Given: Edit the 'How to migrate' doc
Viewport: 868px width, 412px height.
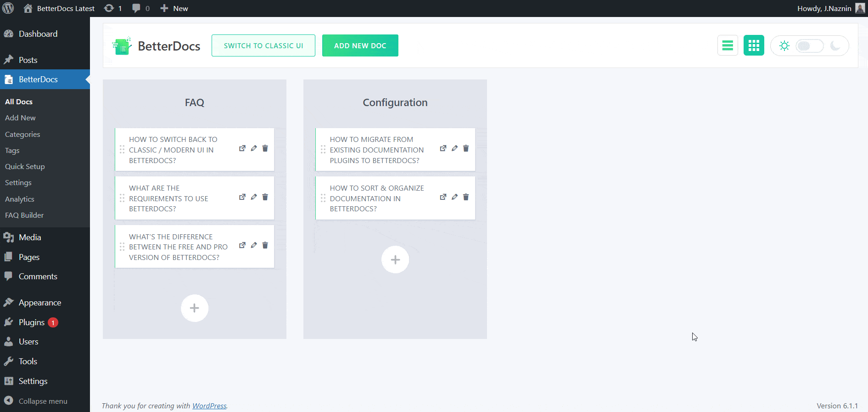Looking at the screenshot, I should click(x=454, y=148).
